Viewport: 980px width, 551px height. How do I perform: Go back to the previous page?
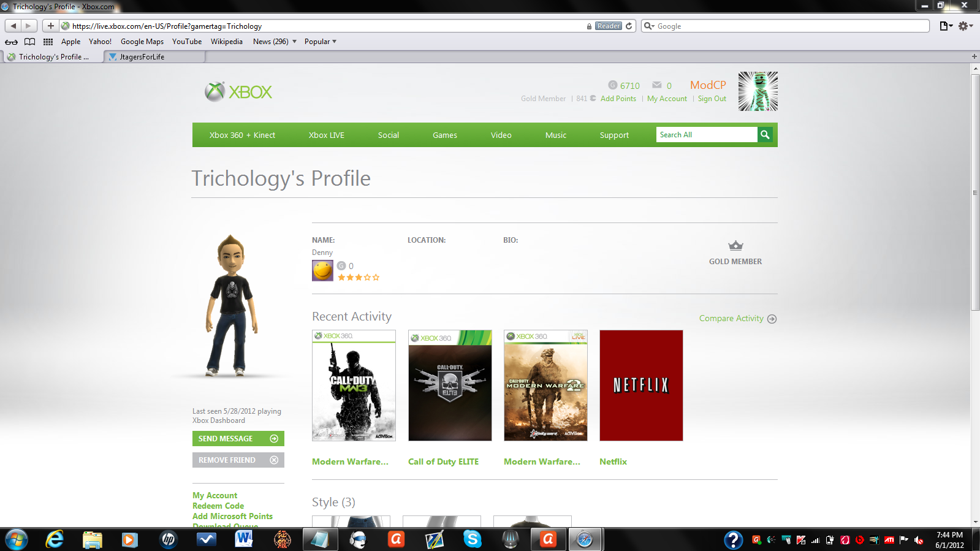(13, 26)
